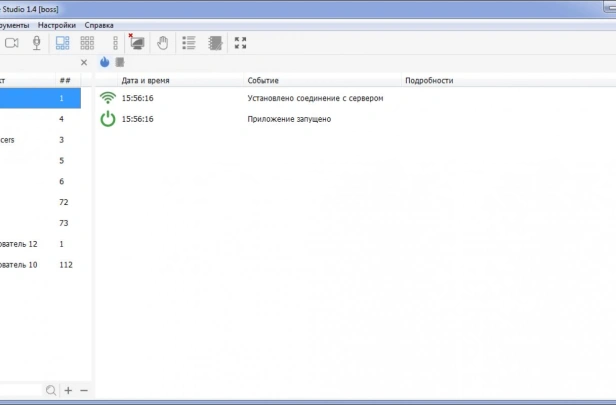Toggle fullscreen with the arrows icon
The image size is (616, 405).
(x=240, y=43)
